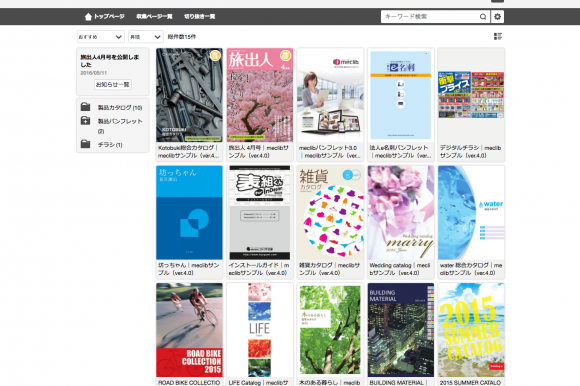Image resolution: width=580 pixels, height=386 pixels.
Task: Click the Kotobuki総合カタログ title text
Action: pos(189,152)
